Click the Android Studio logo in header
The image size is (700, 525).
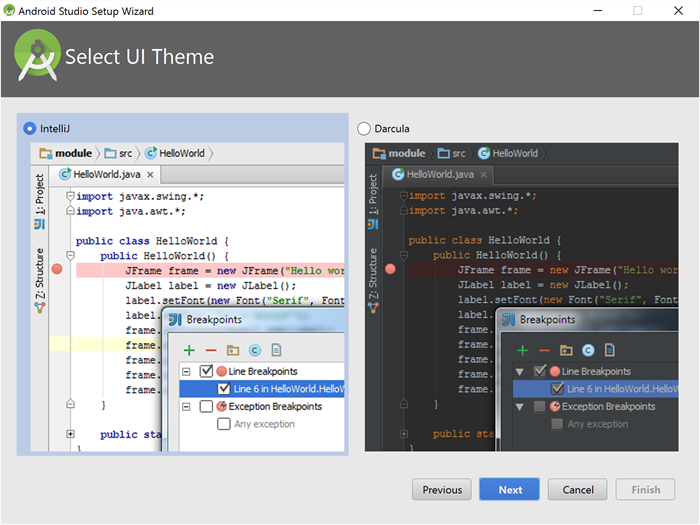point(37,57)
